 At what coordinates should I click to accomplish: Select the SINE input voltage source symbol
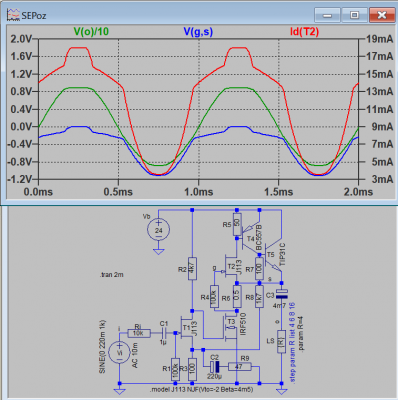tap(119, 353)
